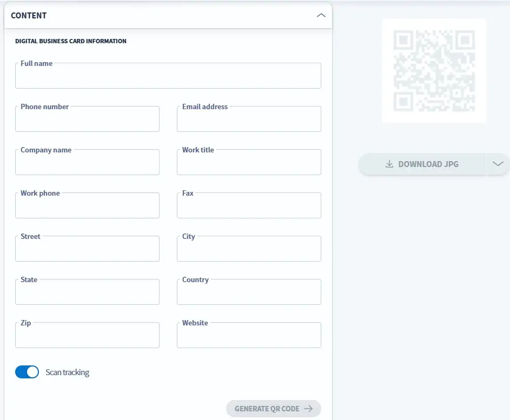
Task: Click the download icon beside DOWNLOAD JPG
Action: pyautogui.click(x=389, y=164)
